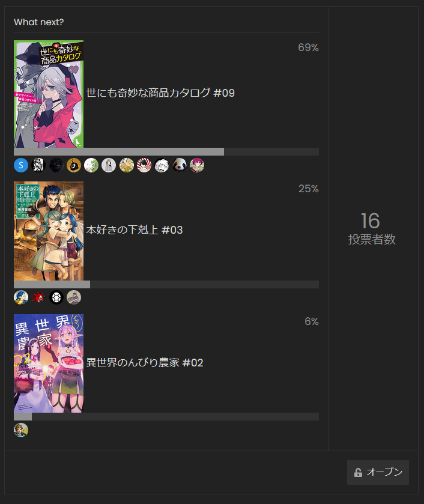424x504 pixels.
Task: Open the 世にも奇妙な商品カタログ #09 title link
Action: coord(160,93)
